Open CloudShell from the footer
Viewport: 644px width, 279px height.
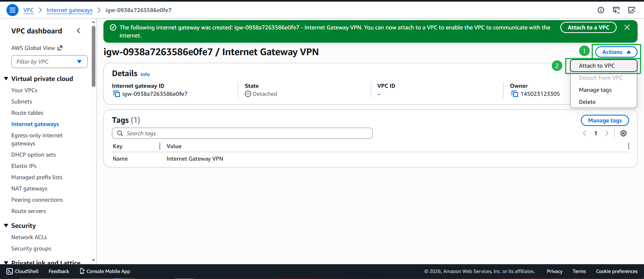click(23, 271)
